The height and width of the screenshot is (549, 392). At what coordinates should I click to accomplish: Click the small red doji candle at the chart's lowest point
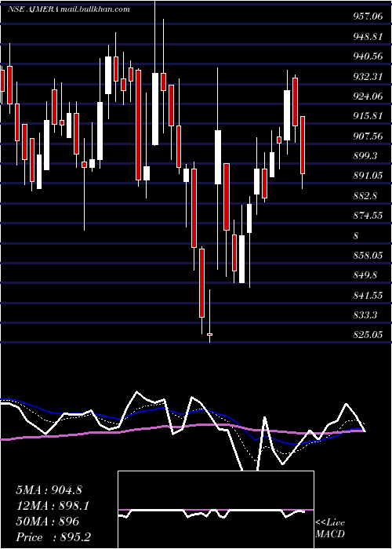tap(209, 334)
